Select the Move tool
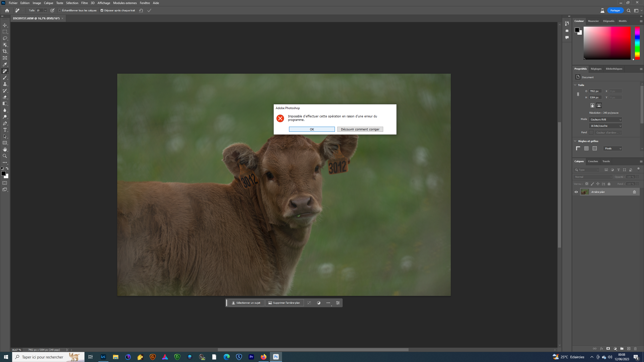Screen dimensions: 644x362 click(5, 25)
